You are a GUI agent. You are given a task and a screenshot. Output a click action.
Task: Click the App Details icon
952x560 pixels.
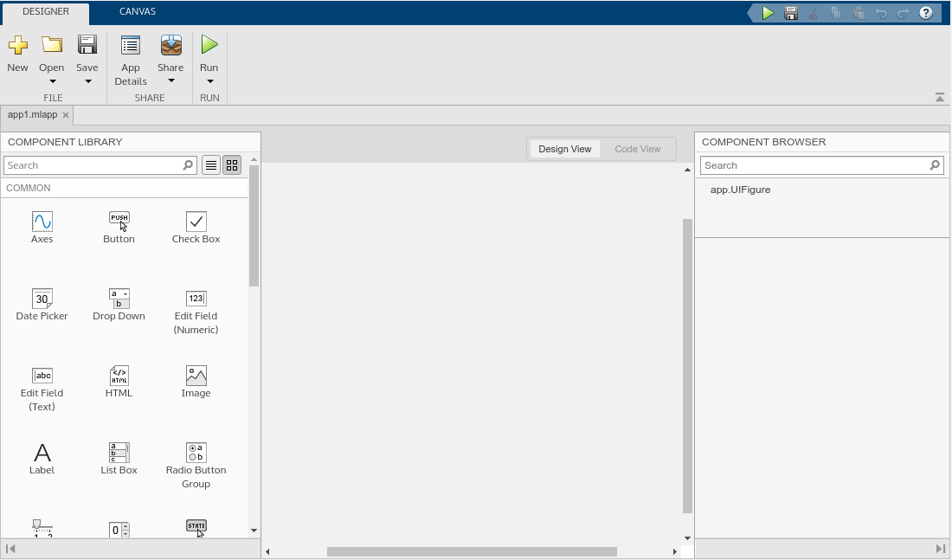[131, 46]
